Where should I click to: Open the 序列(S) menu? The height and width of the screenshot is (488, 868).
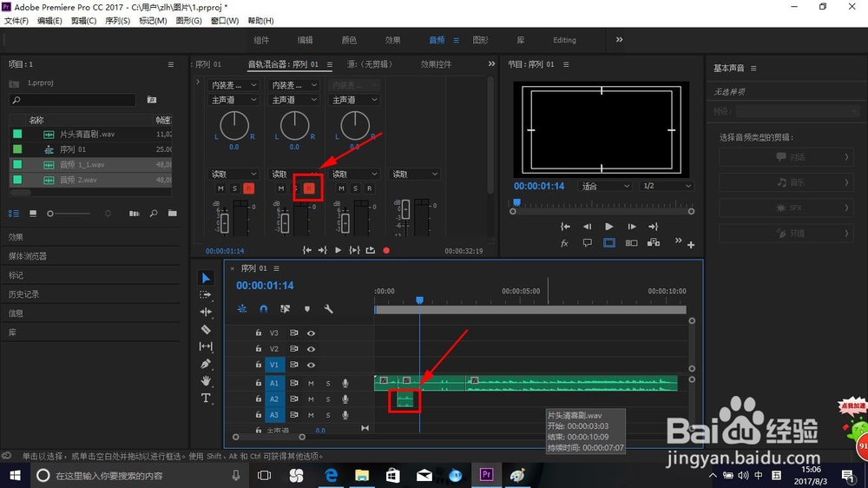(117, 21)
